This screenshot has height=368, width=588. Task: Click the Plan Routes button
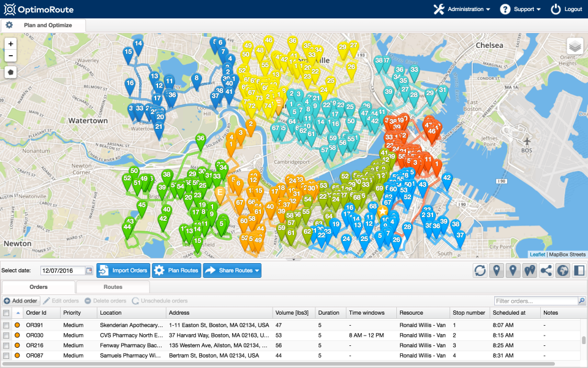tap(176, 270)
